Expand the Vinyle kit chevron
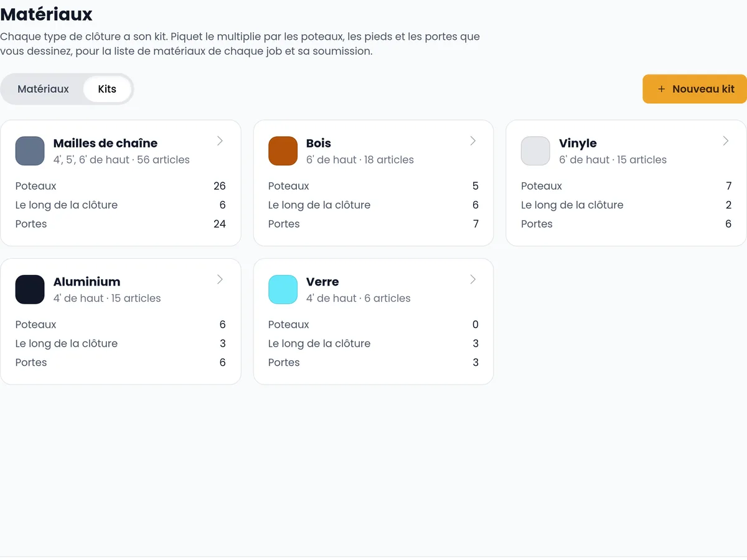The height and width of the screenshot is (560, 747). (725, 141)
